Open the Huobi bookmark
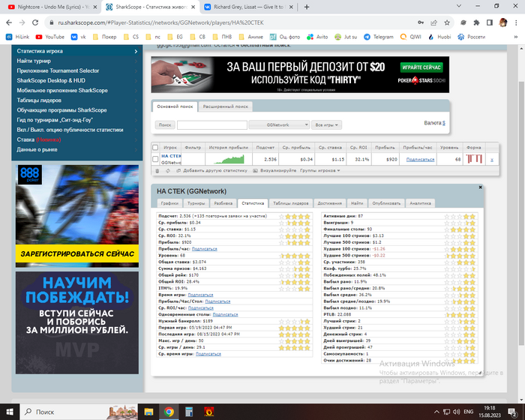This screenshot has width=525, height=420. tap(439, 37)
